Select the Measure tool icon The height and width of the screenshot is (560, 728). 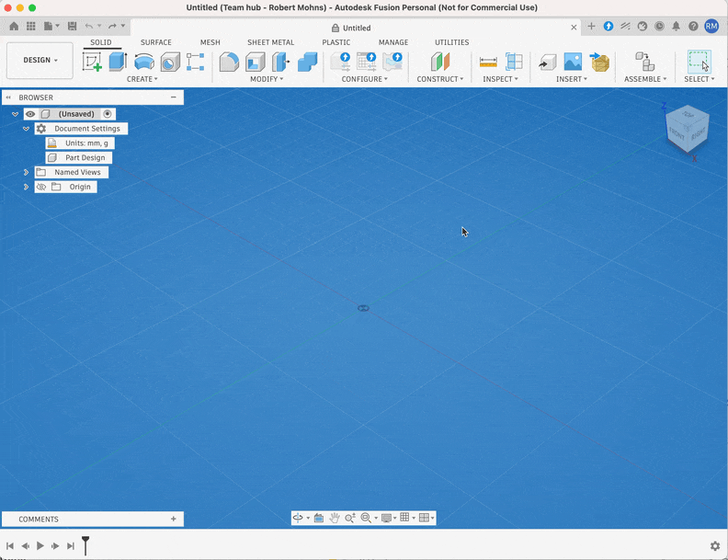tap(488, 62)
